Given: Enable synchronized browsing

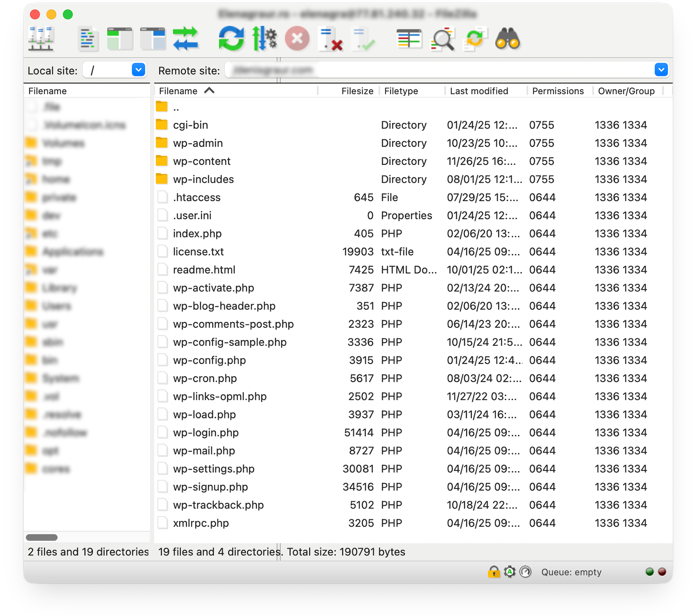Looking at the screenshot, I should pyautogui.click(x=475, y=39).
